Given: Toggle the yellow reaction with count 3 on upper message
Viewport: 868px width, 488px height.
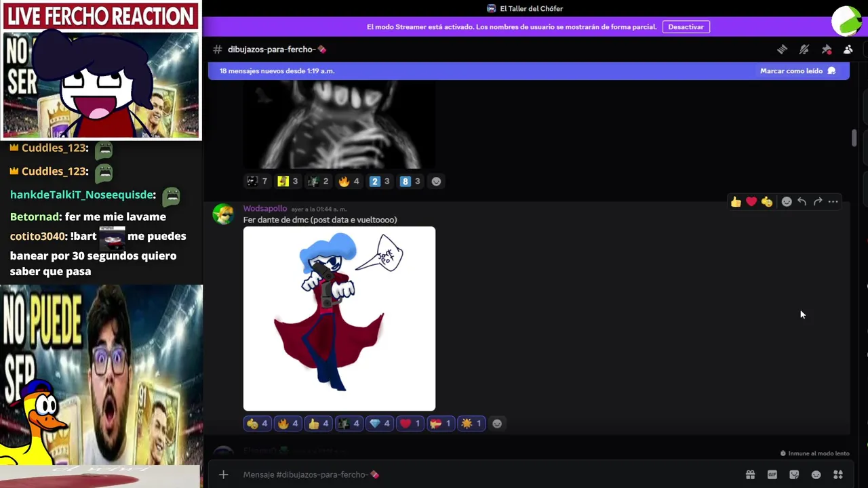Looking at the screenshot, I should click(x=288, y=181).
